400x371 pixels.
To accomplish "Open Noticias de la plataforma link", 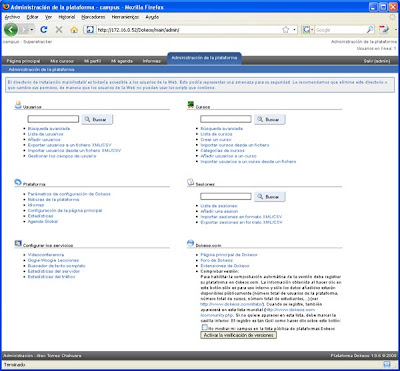I will pos(54,199).
